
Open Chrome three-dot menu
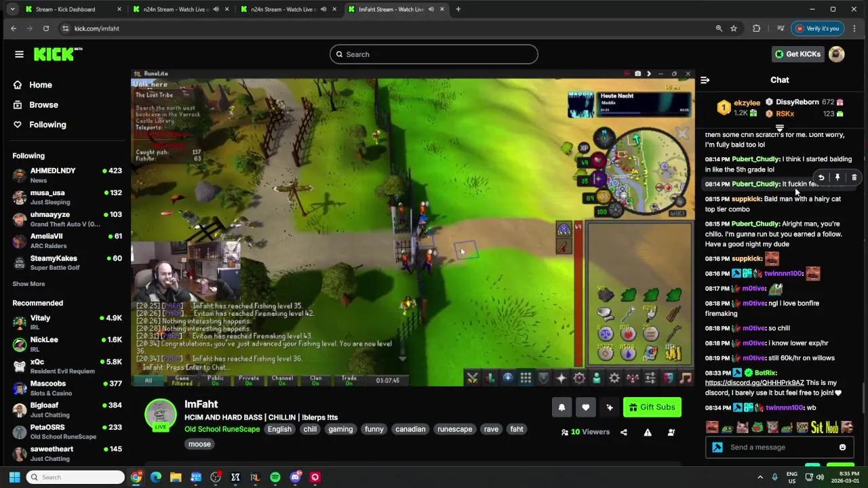pyautogui.click(x=854, y=28)
